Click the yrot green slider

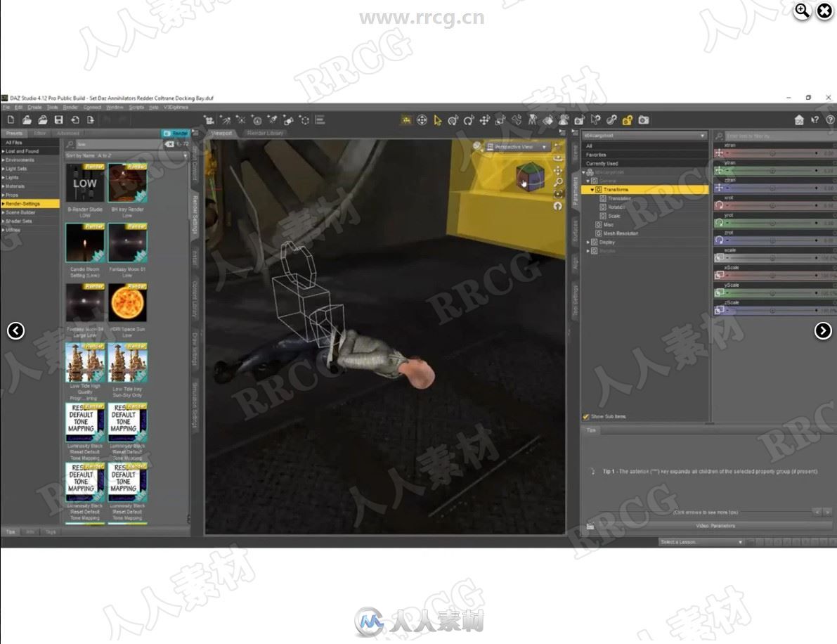tap(773, 223)
